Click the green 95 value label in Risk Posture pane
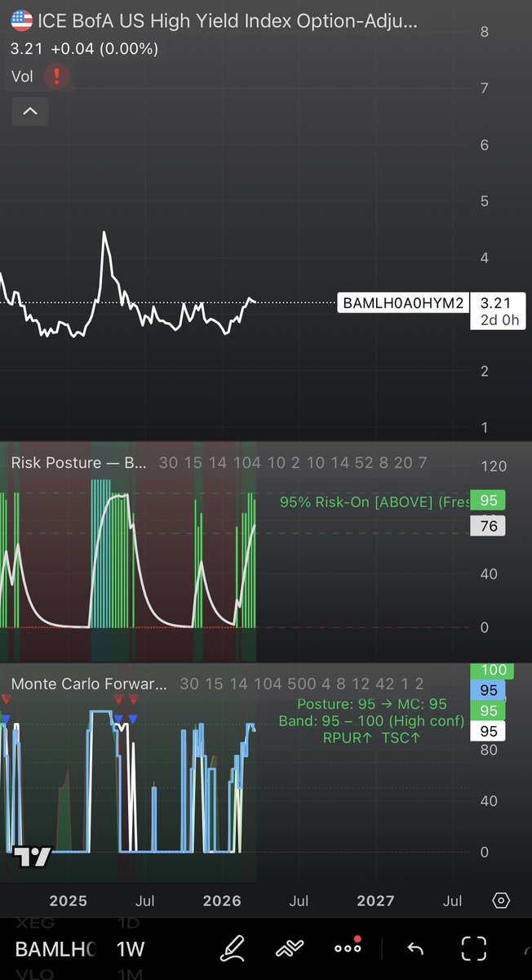 coord(488,501)
